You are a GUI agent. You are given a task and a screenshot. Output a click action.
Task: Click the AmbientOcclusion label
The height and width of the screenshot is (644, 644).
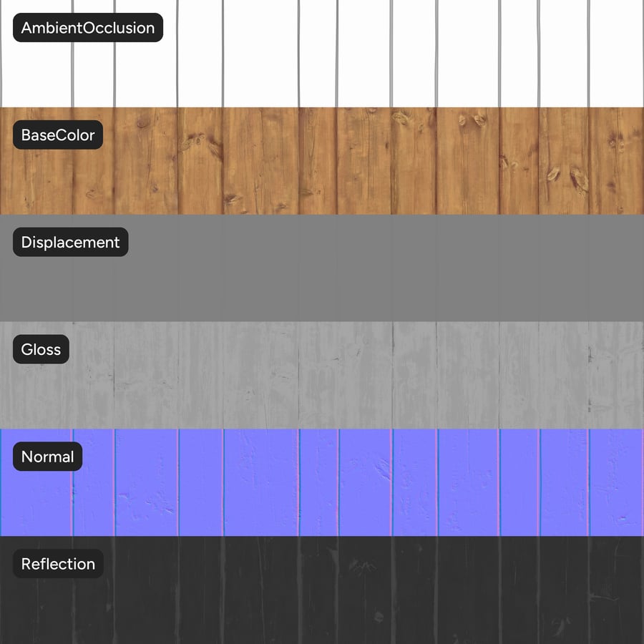(88, 28)
